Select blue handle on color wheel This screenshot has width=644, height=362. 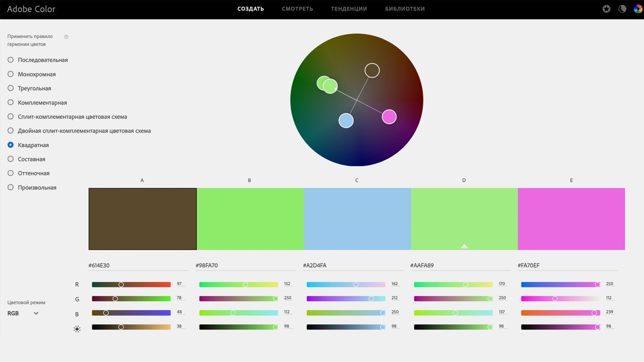point(346,120)
